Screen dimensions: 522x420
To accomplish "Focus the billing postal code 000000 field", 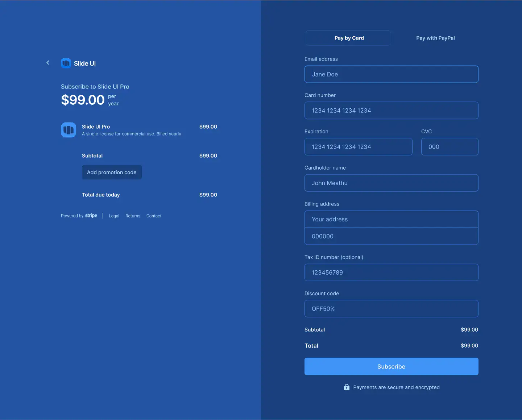I will point(391,236).
